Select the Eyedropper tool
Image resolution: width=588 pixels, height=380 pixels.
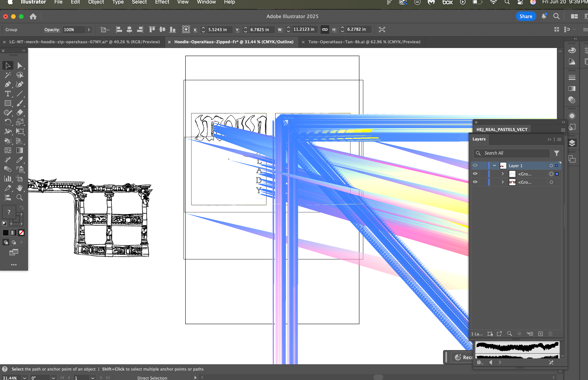pos(20,160)
